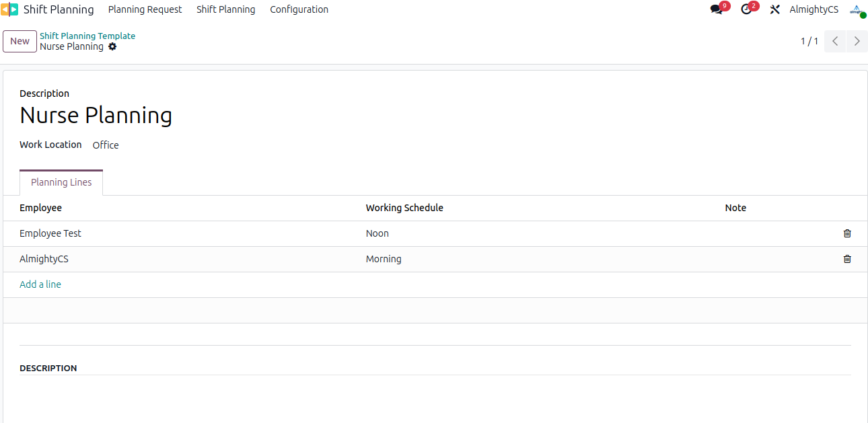Click the user avatar in top bar
This screenshot has height=423, width=868.
pyautogui.click(x=857, y=9)
